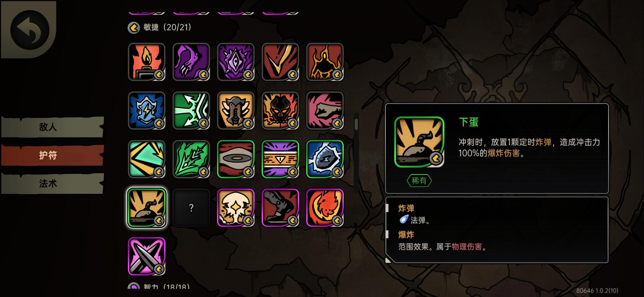Select the crossed daggers charm icon
Image resolution: width=644 pixels, height=297 pixels.
[147, 256]
